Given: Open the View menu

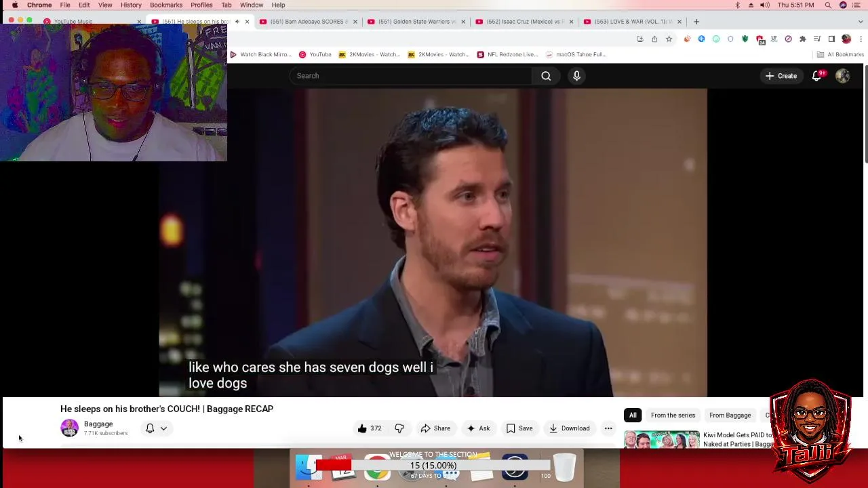Looking at the screenshot, I should (105, 5).
